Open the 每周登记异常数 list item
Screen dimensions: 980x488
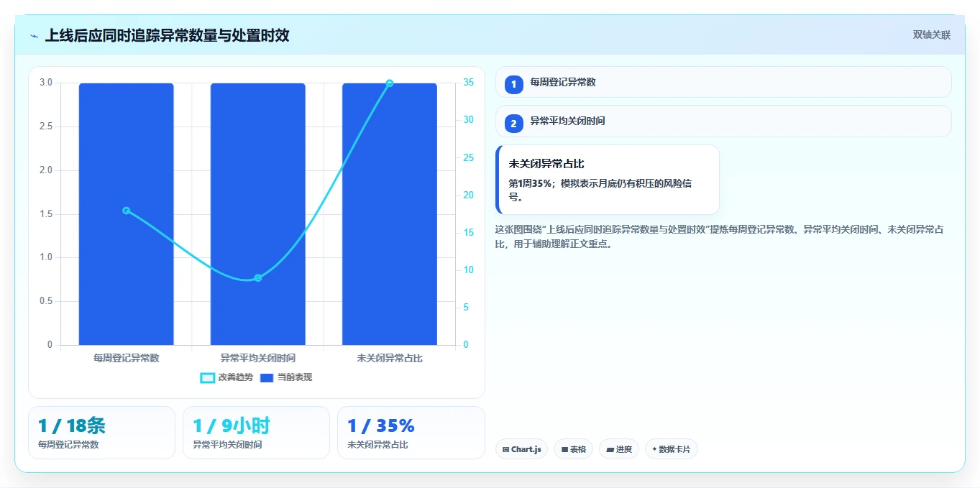723,82
